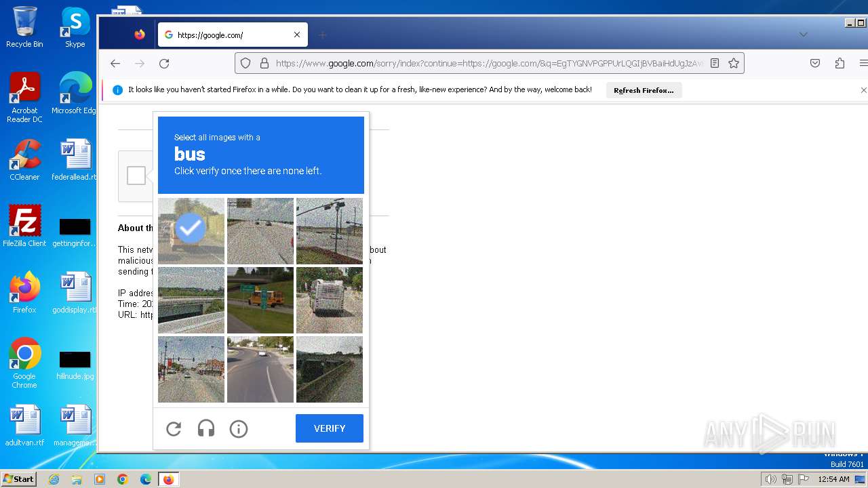Open a new tab with plus button

323,35
